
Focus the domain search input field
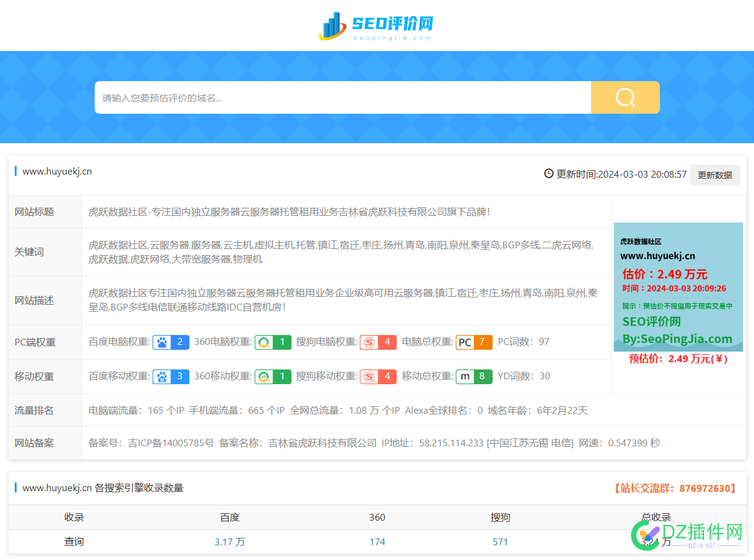pyautogui.click(x=343, y=97)
